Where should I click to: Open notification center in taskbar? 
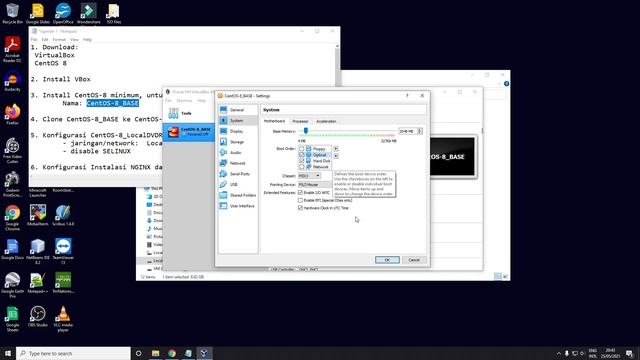[629, 353]
